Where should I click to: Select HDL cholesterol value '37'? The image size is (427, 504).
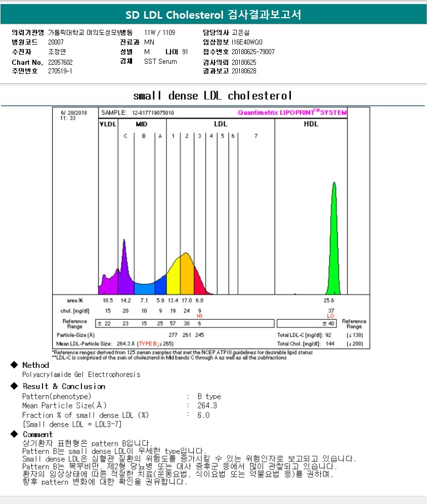pyautogui.click(x=331, y=311)
